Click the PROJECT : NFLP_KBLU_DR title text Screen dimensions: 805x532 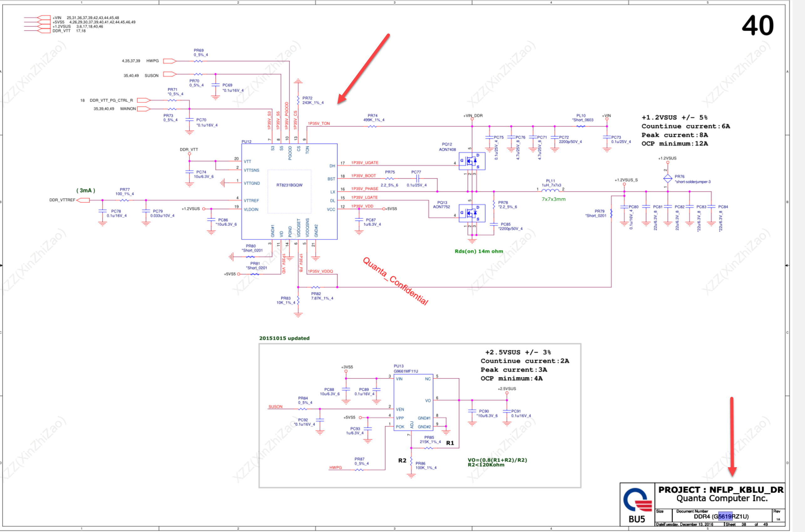(720, 489)
